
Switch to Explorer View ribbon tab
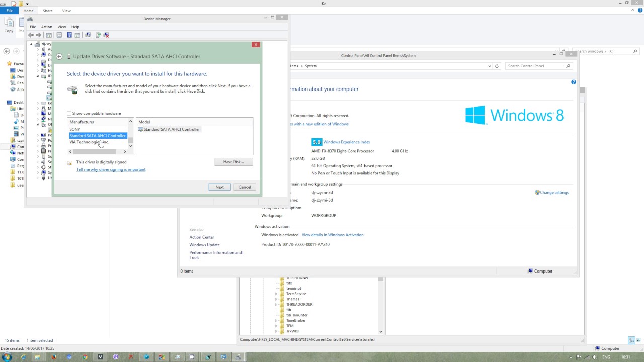[66, 11]
